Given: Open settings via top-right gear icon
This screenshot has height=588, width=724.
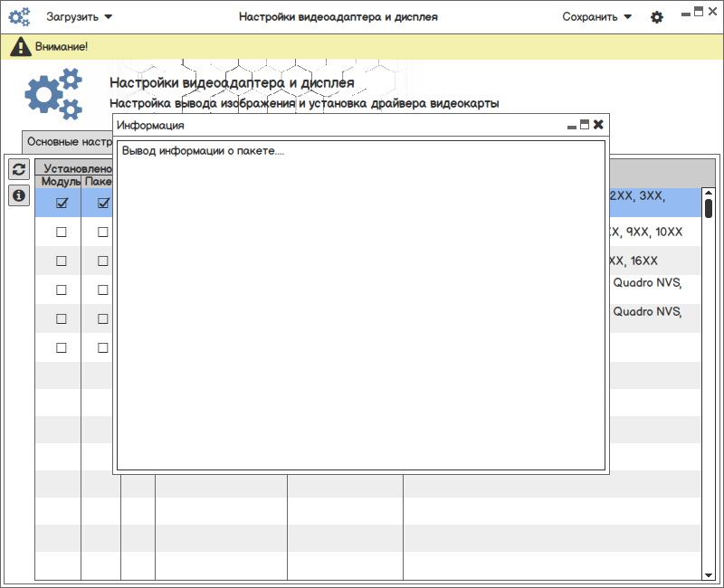Looking at the screenshot, I should click(x=657, y=17).
